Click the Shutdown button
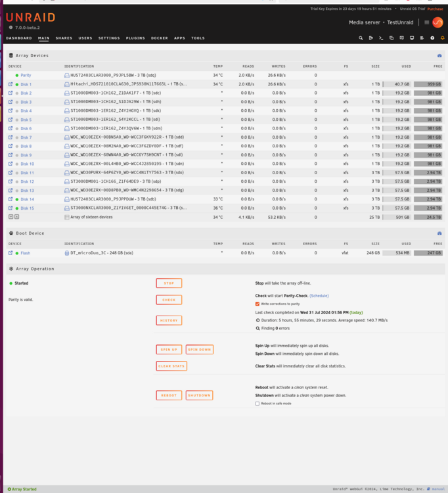The width and height of the screenshot is (448, 493). tap(200, 395)
